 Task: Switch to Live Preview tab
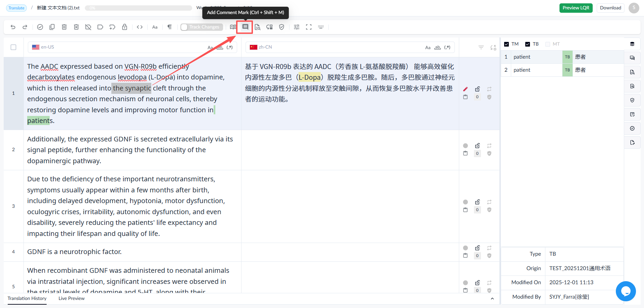click(x=71, y=299)
